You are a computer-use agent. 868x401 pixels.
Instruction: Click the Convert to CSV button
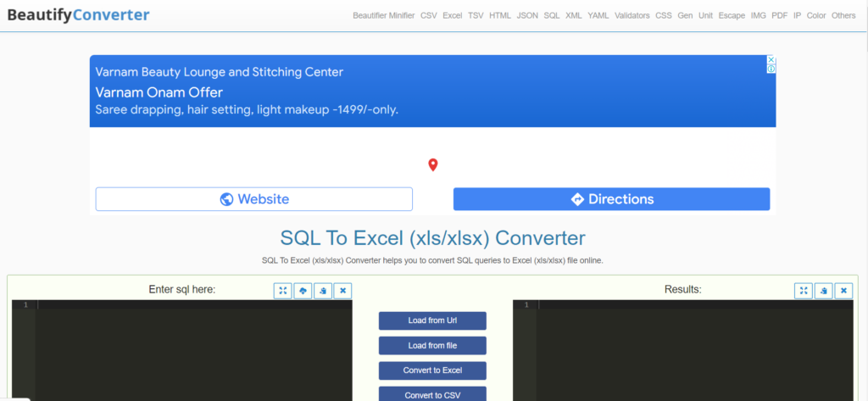pyautogui.click(x=432, y=394)
